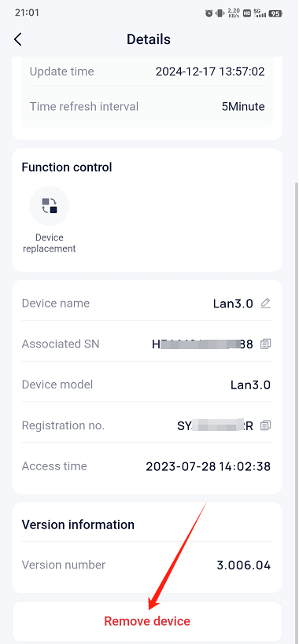Copy the Registration no. value
Screen dimensions: 299x644
click(x=266, y=425)
